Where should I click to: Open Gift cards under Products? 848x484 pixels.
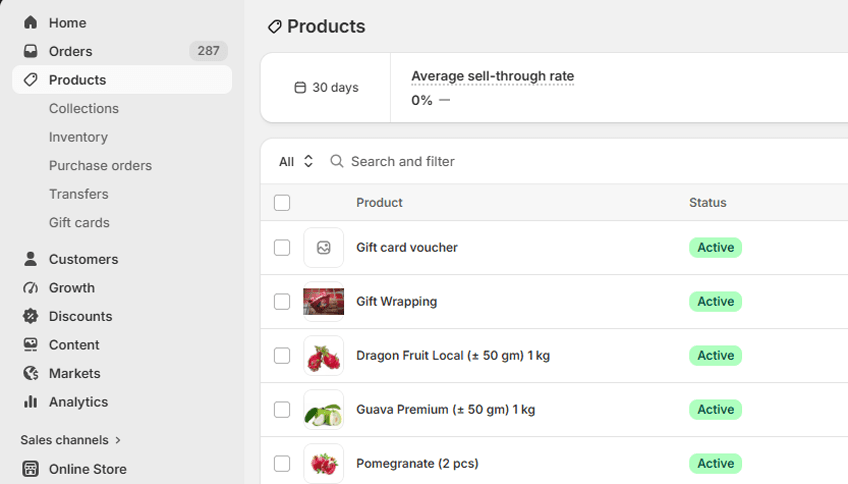pos(80,223)
